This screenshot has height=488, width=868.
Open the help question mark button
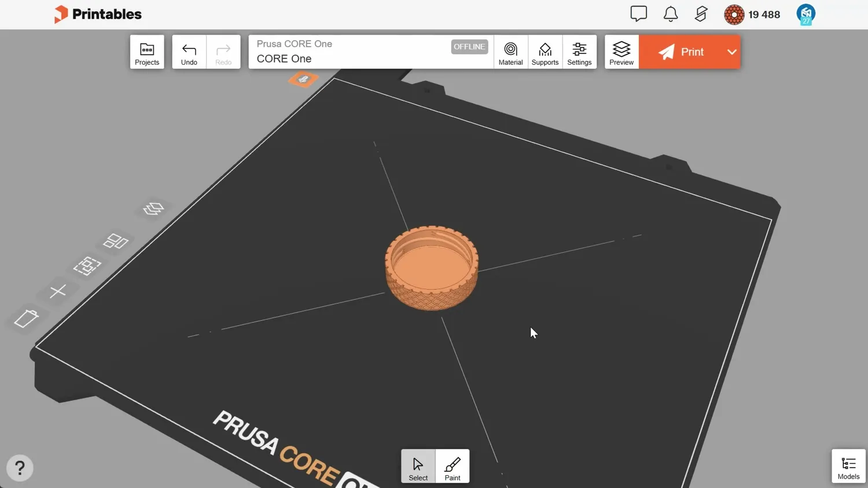tap(20, 468)
